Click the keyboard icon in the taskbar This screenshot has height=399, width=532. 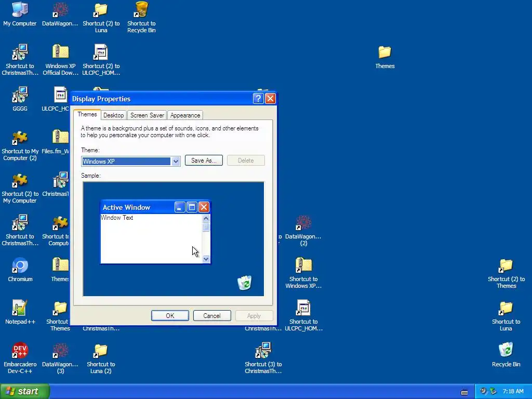point(464,392)
